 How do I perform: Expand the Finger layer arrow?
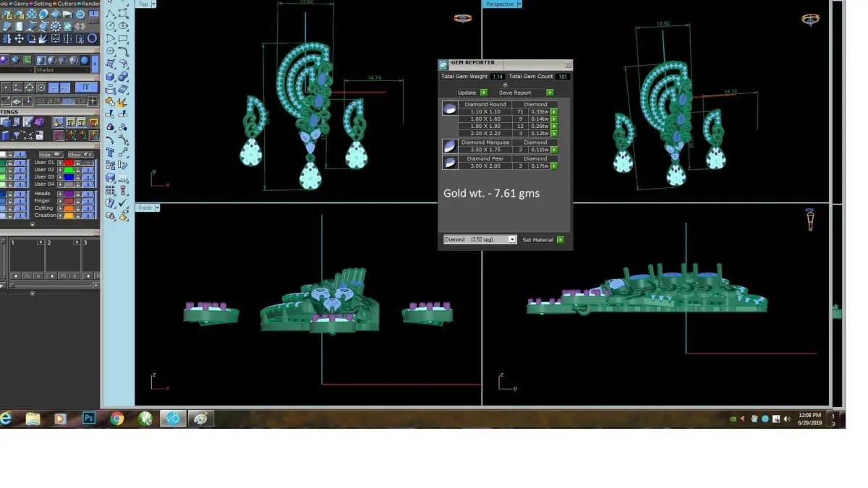pos(60,201)
